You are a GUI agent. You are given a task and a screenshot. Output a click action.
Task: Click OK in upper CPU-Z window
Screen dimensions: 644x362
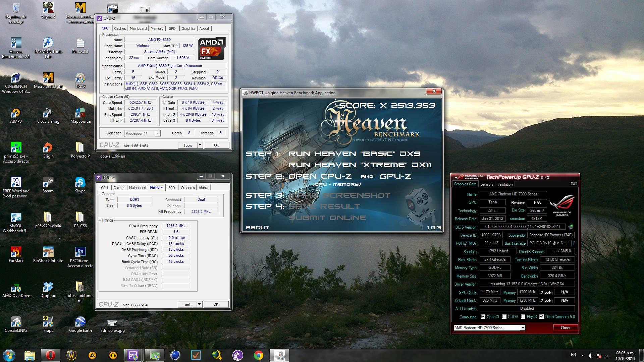coord(216,145)
